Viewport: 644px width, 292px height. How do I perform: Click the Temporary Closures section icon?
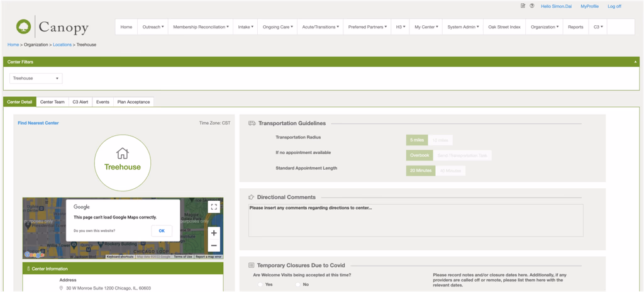252,266
